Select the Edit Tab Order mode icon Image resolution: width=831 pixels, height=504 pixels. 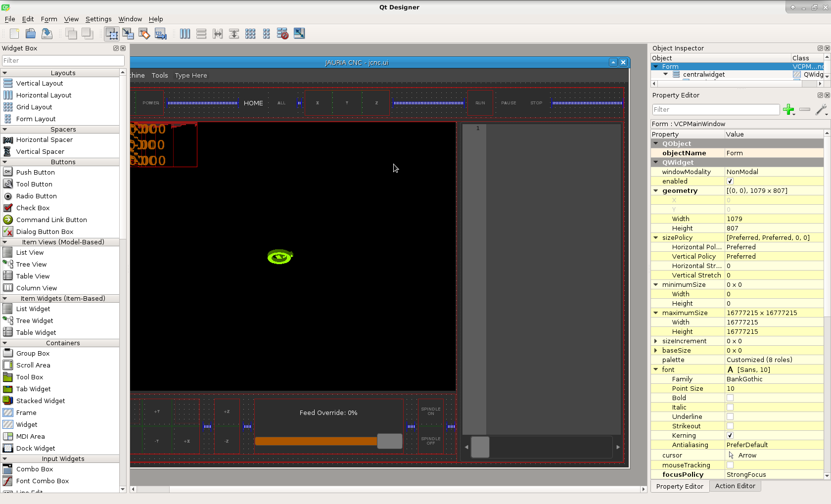161,33
